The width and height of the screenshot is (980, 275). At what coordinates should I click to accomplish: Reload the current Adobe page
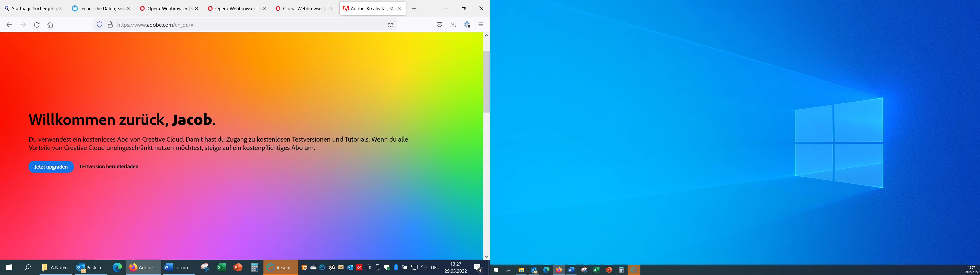coord(36,25)
